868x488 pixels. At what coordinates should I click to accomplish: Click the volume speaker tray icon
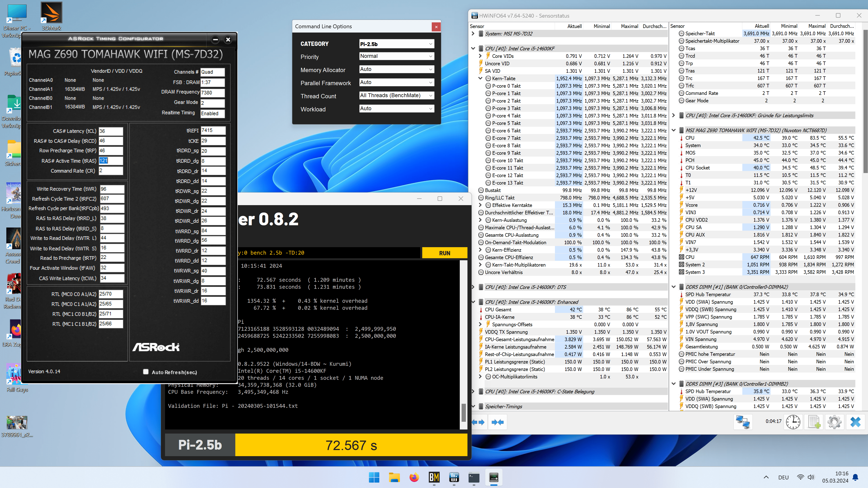pyautogui.click(x=811, y=477)
